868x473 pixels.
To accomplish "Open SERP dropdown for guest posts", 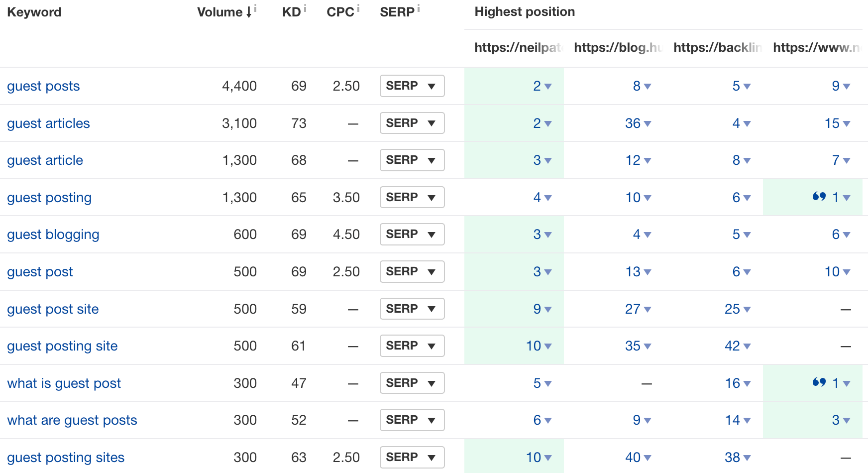I will [412, 86].
